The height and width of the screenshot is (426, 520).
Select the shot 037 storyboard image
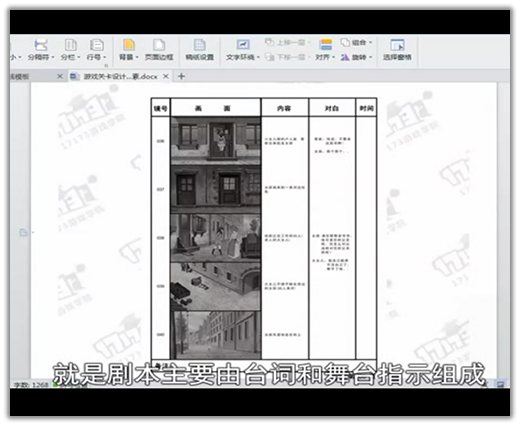click(x=215, y=189)
